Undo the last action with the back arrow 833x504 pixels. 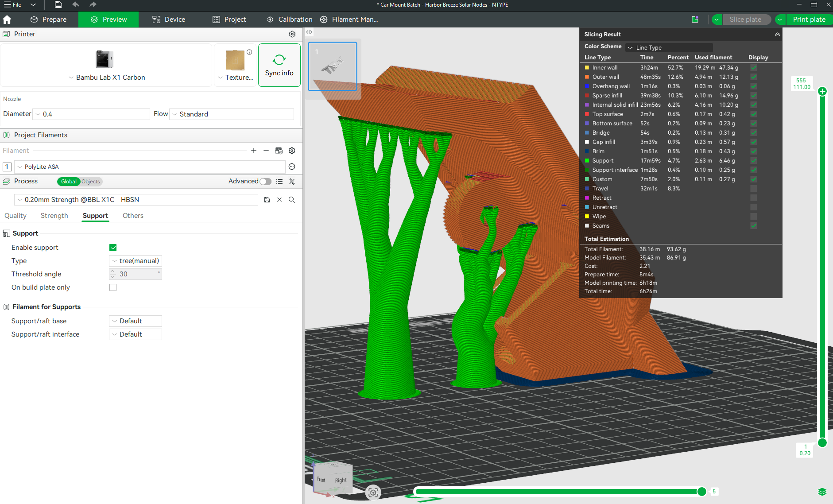(76, 4)
